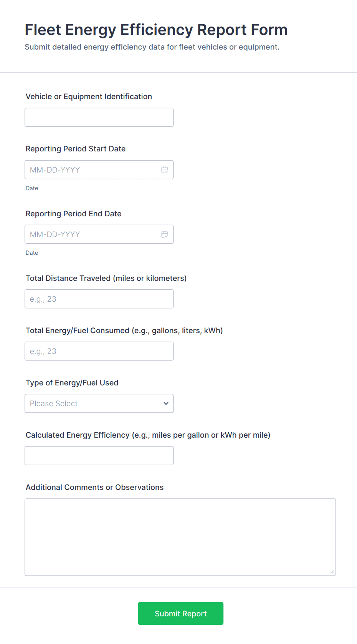Open the calendar picker for Reporting Period Start Date

pyautogui.click(x=165, y=169)
